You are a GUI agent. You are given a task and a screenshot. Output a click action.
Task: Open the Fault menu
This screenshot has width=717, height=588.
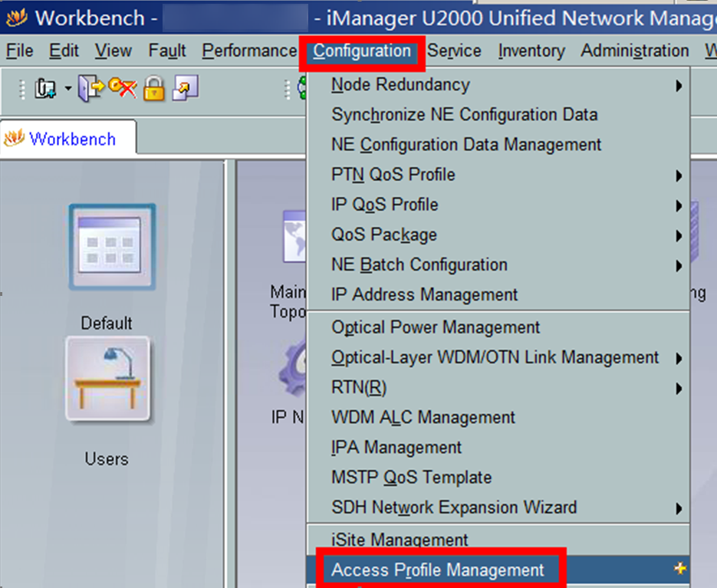tap(167, 51)
